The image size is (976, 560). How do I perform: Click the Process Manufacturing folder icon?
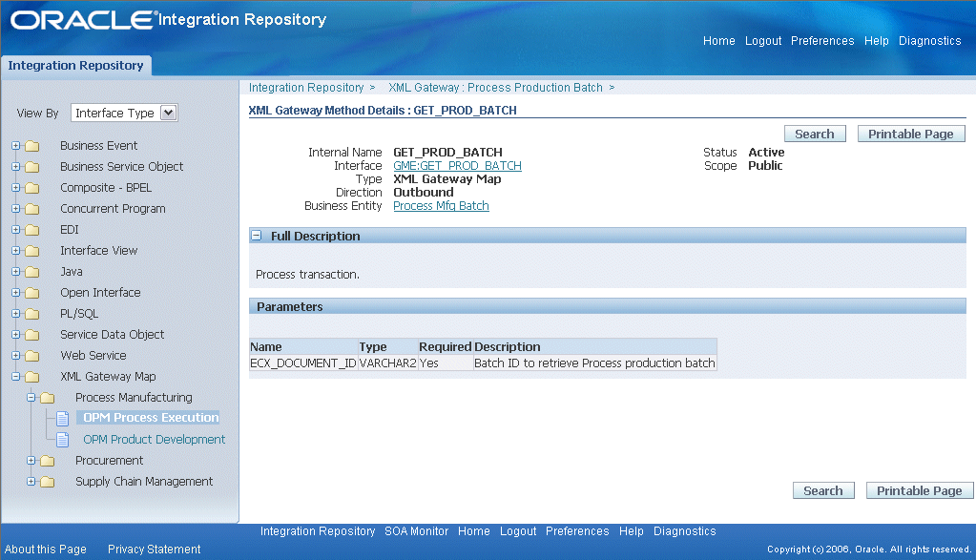pyautogui.click(x=48, y=398)
